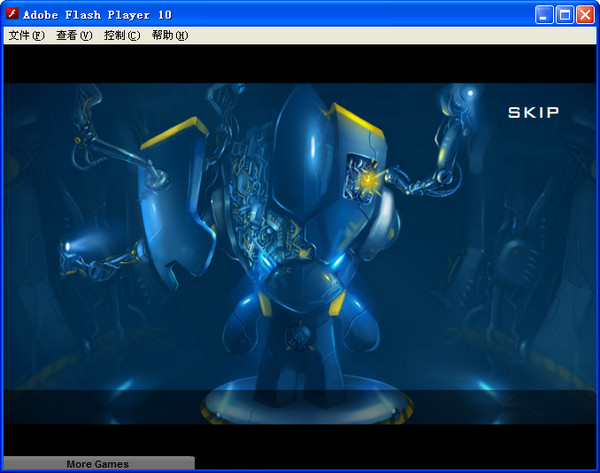Image resolution: width=600 pixels, height=473 pixels.
Task: Open the 帮助 (Help) menu
Action: [x=169, y=35]
